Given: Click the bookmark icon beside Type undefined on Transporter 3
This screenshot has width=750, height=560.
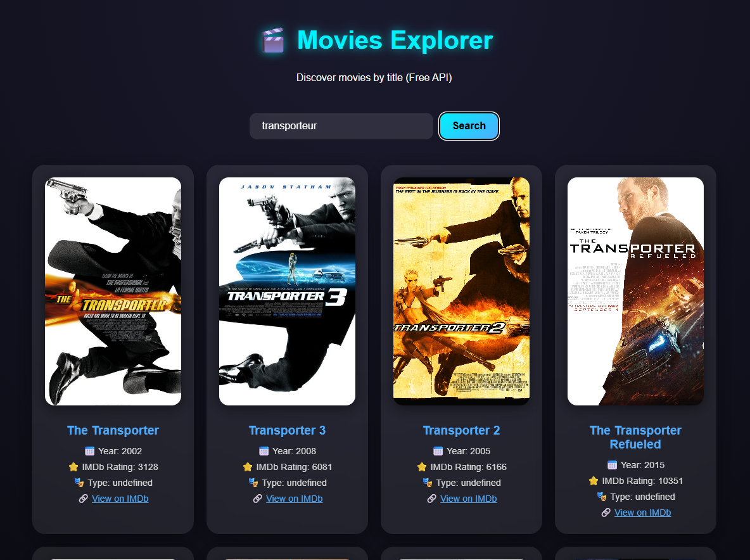Looking at the screenshot, I should coord(253,483).
